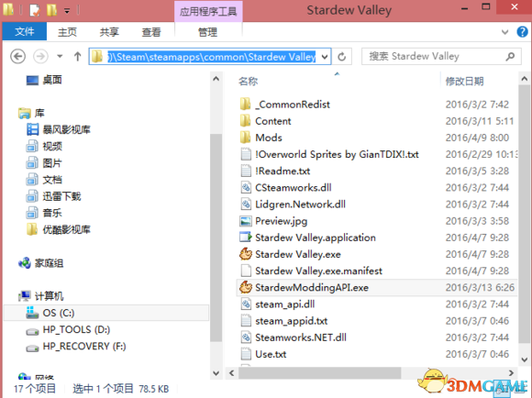Select the Mods folder icon
This screenshot has height=398, width=532.
(245, 138)
